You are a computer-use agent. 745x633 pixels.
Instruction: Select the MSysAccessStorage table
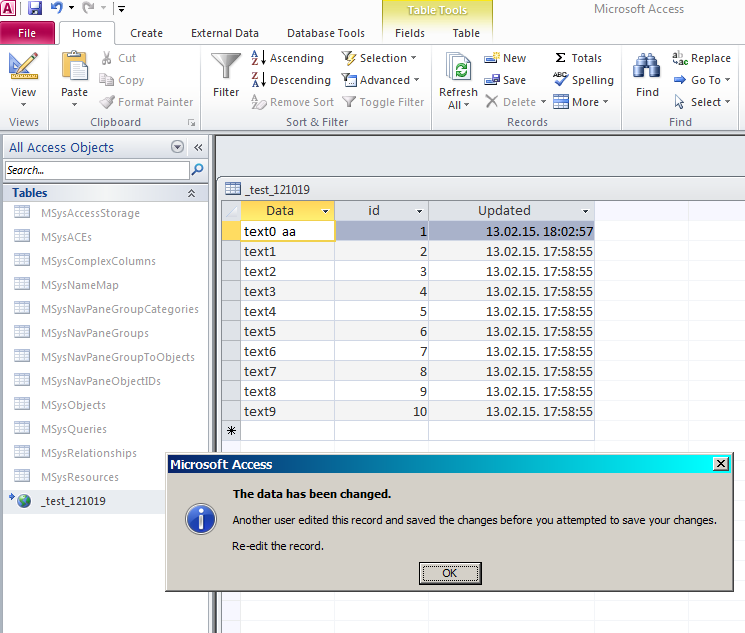[x=90, y=213]
